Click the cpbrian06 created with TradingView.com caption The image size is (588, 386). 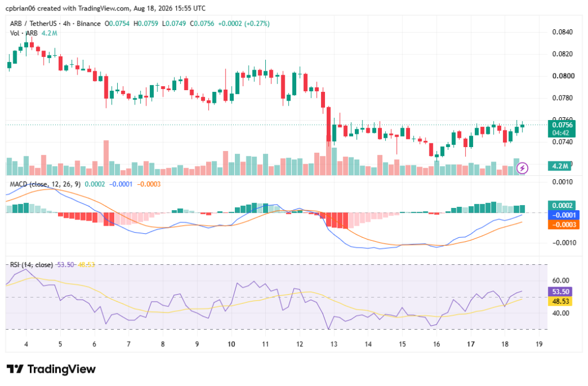point(106,8)
